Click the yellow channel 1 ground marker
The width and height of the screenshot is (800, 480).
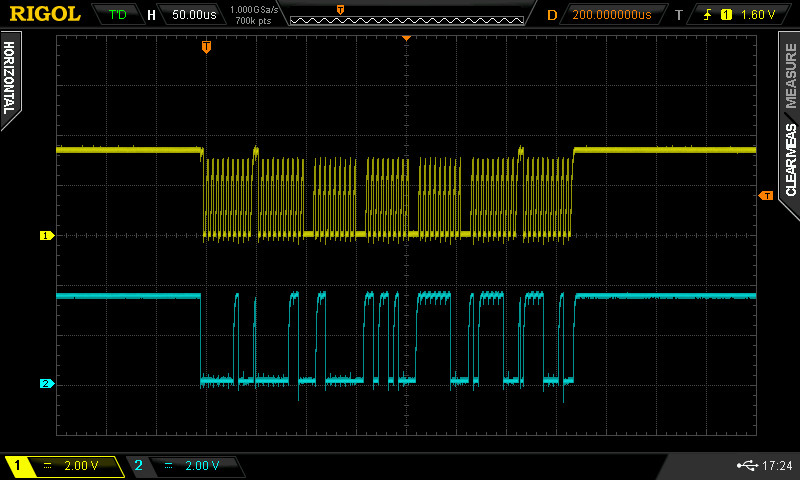click(x=45, y=236)
